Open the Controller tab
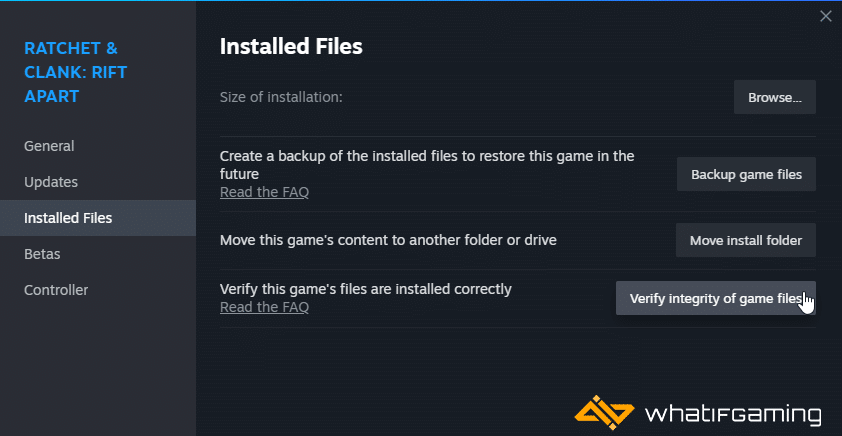This screenshot has height=436, width=842. 56,290
